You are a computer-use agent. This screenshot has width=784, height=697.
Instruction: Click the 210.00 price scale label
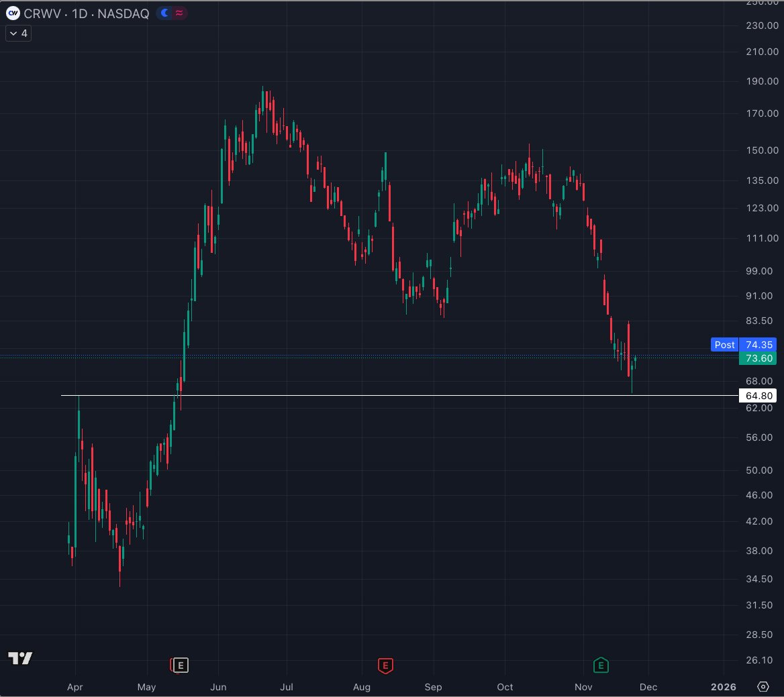[762, 52]
